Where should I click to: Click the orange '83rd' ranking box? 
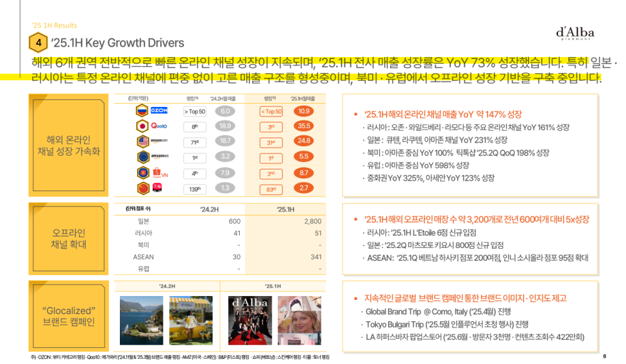[x=271, y=190]
